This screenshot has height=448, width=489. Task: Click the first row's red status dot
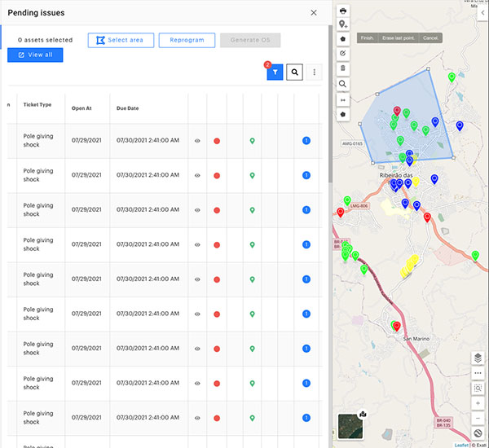tap(217, 141)
